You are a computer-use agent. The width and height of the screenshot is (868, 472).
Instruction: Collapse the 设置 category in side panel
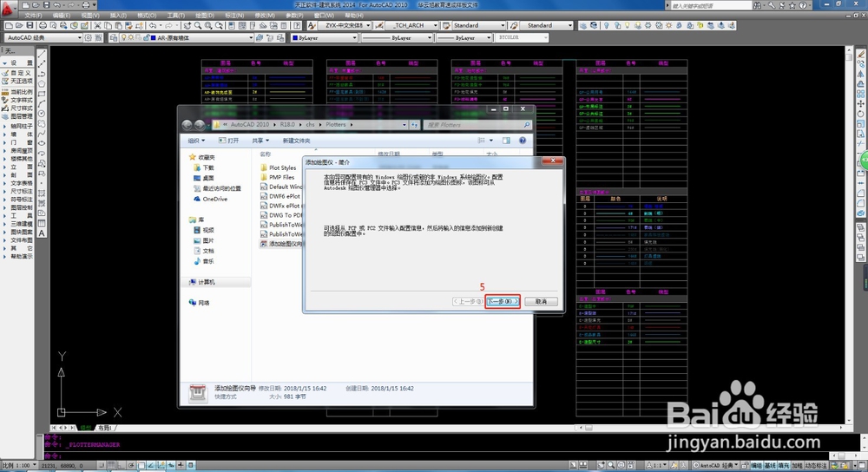[17, 63]
